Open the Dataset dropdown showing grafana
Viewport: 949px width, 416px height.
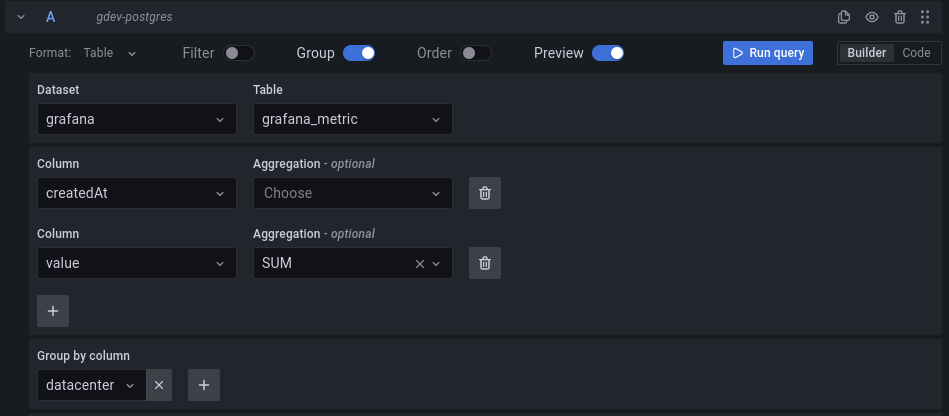[x=136, y=119]
